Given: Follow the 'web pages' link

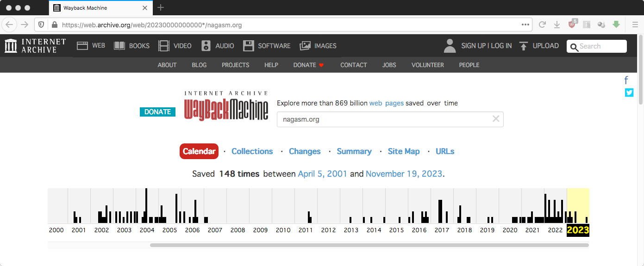Looking at the screenshot, I should pos(387,103).
